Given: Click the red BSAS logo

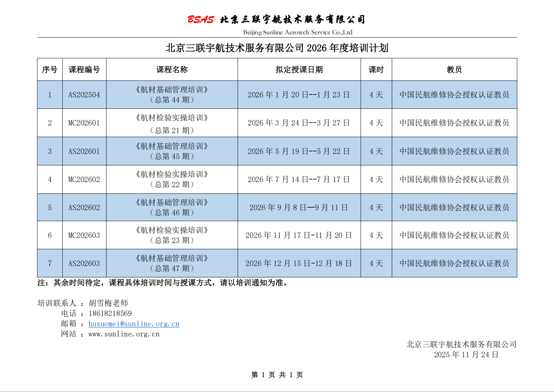Looking at the screenshot, I should pyautogui.click(x=200, y=20).
